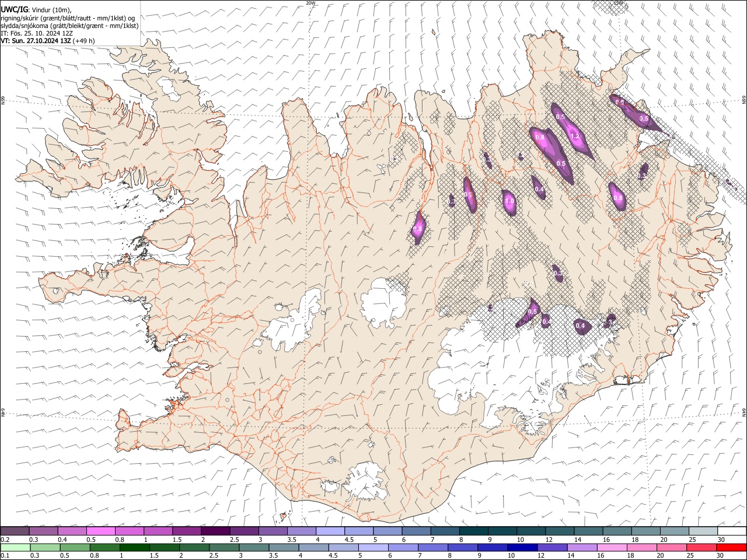Pick the slate blue 6 snow legend swatch
Image resolution: width=747 pixels, height=560 pixels.
click(416, 531)
